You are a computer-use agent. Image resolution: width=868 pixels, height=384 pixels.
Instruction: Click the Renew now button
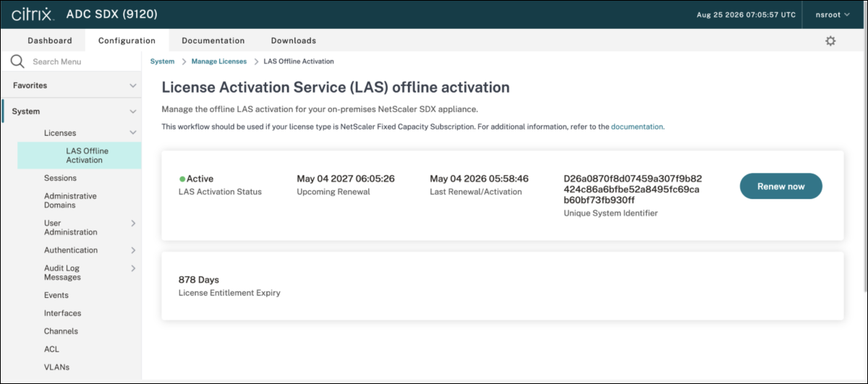(x=781, y=187)
